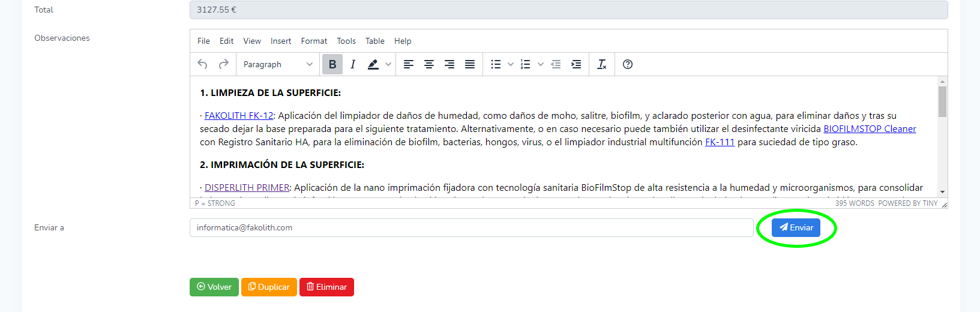This screenshot has height=312, width=980.
Task: Click the Enviar a email field
Action: click(x=471, y=227)
